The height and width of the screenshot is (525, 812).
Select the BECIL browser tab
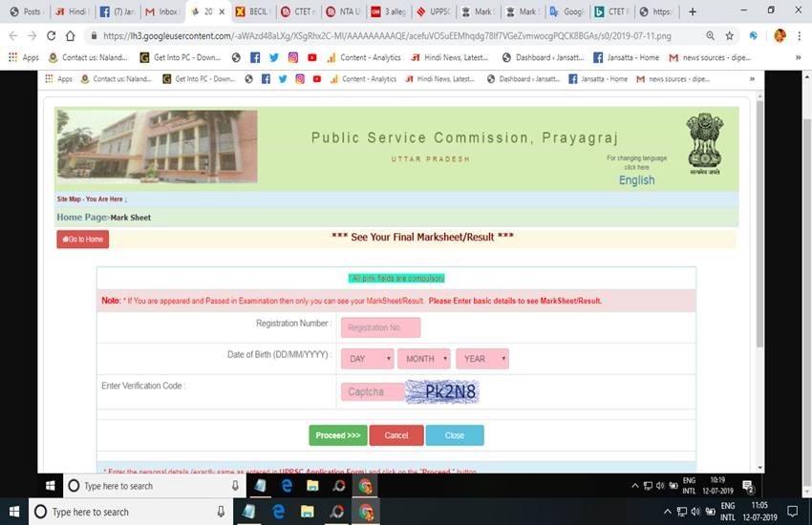pos(251,11)
